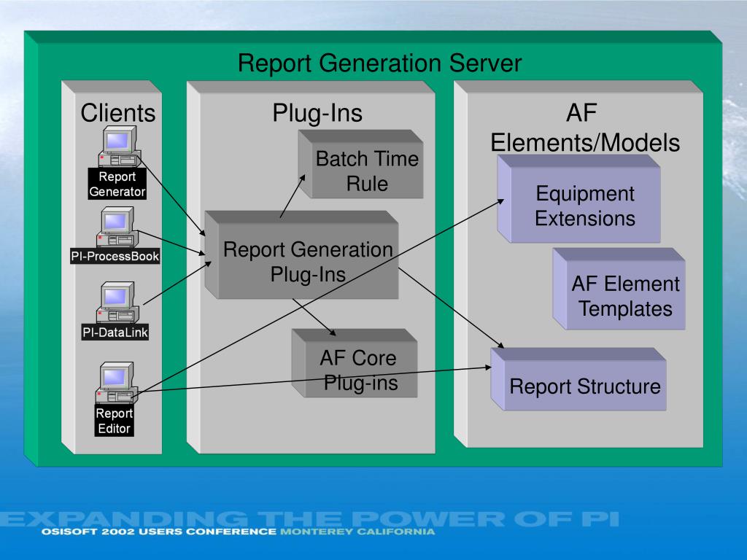Click 'OSISOFT 2002 USERS CONFERENCE' text

click(158, 532)
